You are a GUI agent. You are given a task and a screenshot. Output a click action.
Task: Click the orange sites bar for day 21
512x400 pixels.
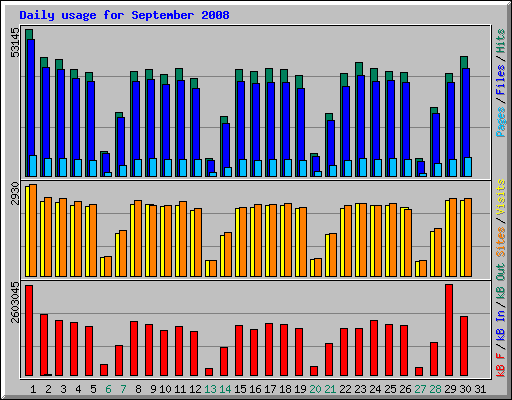(333, 255)
